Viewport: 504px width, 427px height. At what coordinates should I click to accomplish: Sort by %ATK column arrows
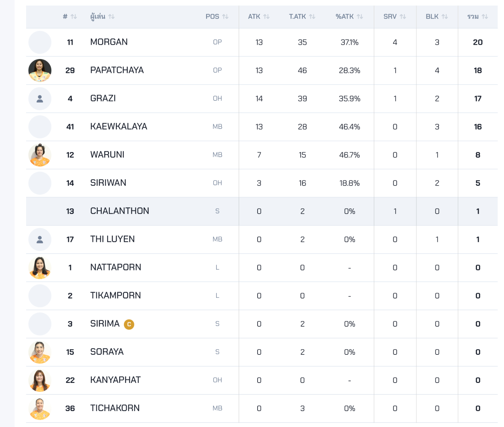360,17
